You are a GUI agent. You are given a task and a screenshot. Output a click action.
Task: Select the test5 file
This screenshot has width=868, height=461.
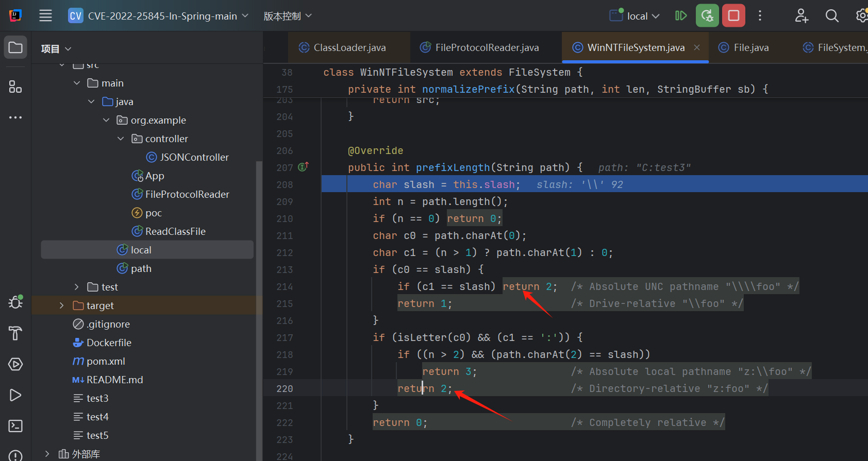[x=91, y=435]
